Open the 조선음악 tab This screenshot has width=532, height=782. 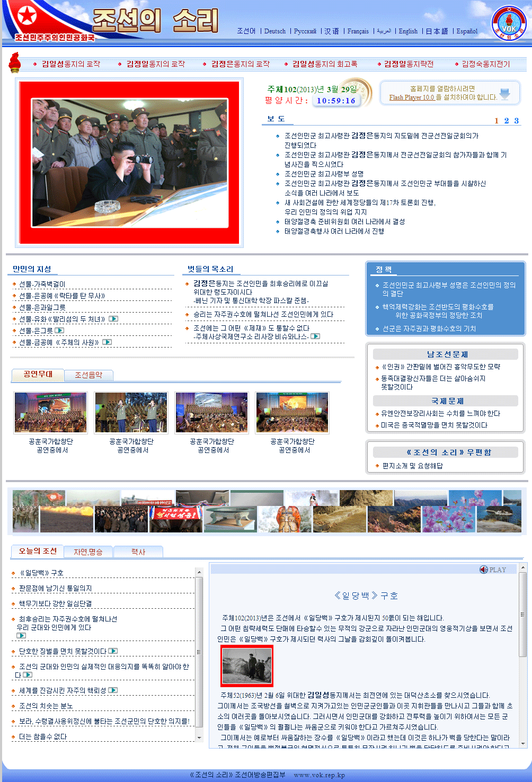[x=88, y=375]
